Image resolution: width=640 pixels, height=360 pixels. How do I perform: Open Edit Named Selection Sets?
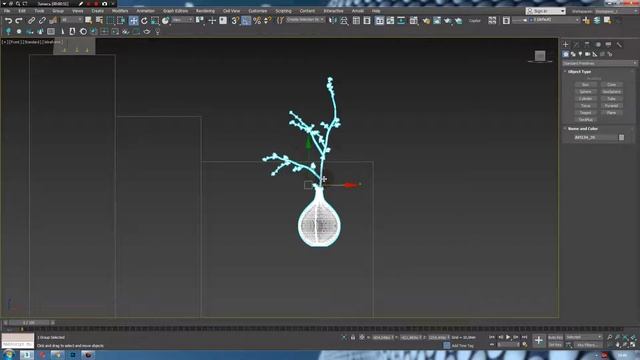[280, 20]
